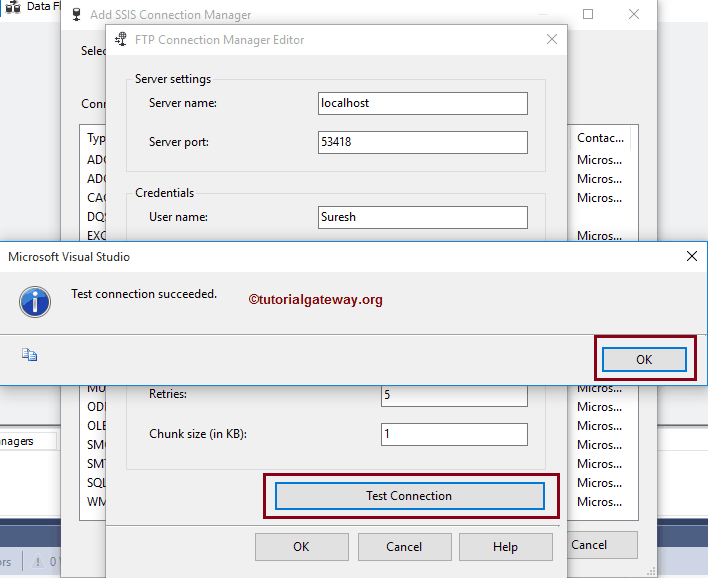
Task: Close the Microsoft Visual Studio message box
Action: pos(691,256)
